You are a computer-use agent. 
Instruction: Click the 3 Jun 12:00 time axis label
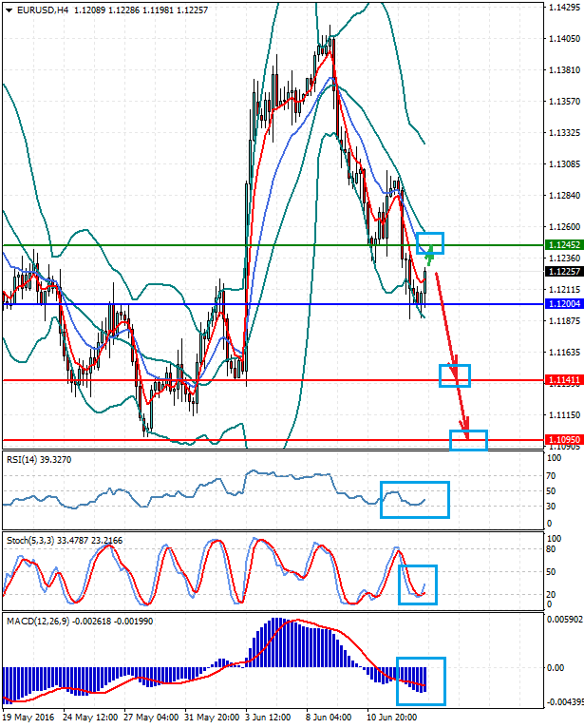(x=269, y=715)
